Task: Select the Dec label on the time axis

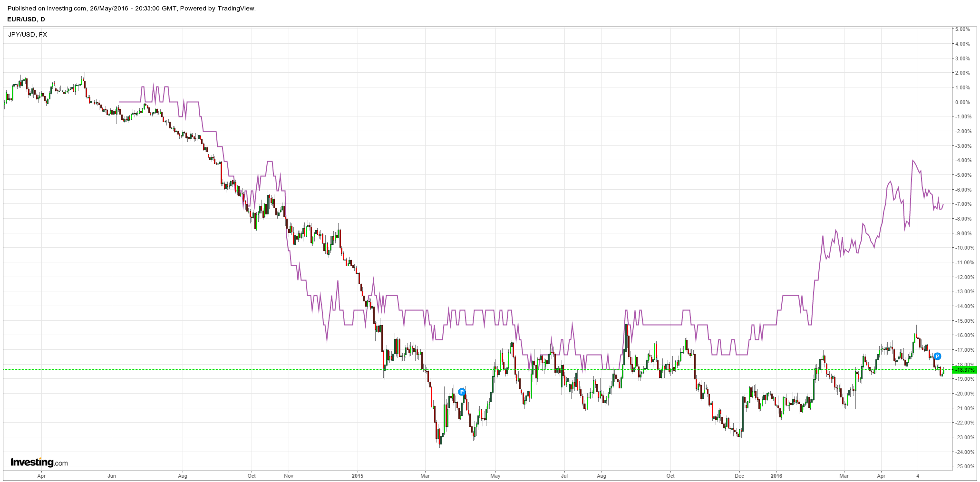Action: tap(739, 475)
